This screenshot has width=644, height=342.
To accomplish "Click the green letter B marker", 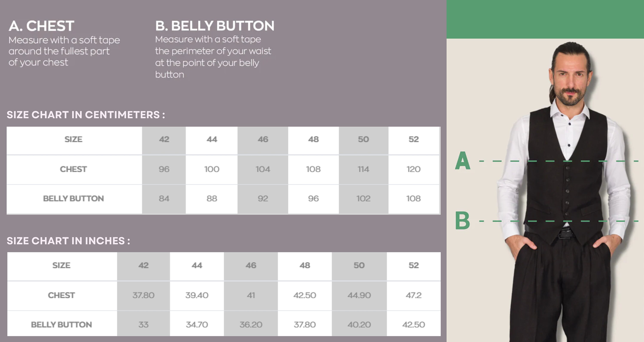I will coord(463,220).
